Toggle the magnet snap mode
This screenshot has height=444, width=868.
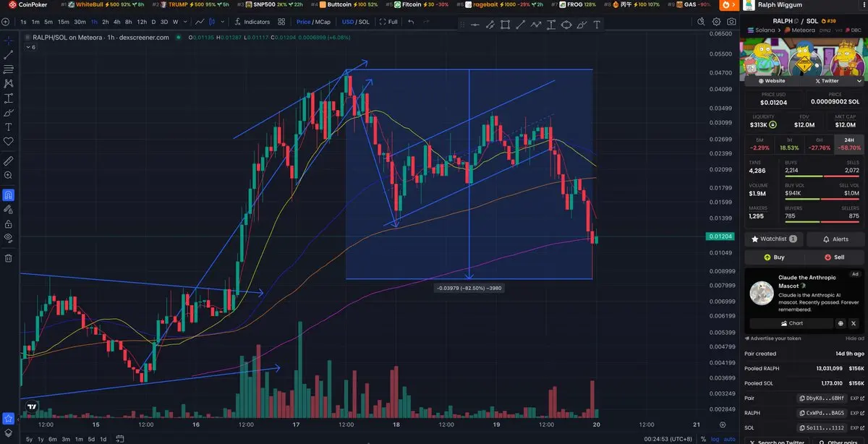(x=8, y=195)
